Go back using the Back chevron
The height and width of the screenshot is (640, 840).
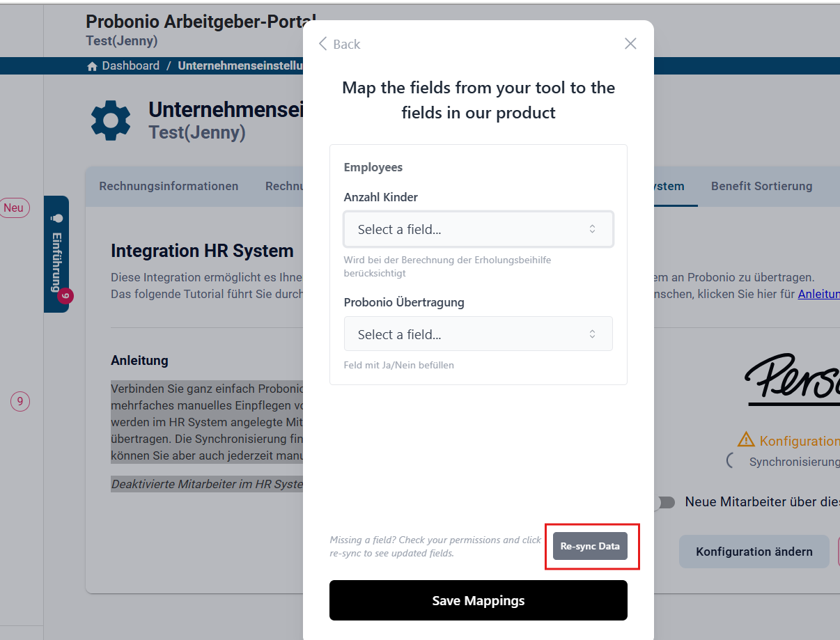pos(339,44)
